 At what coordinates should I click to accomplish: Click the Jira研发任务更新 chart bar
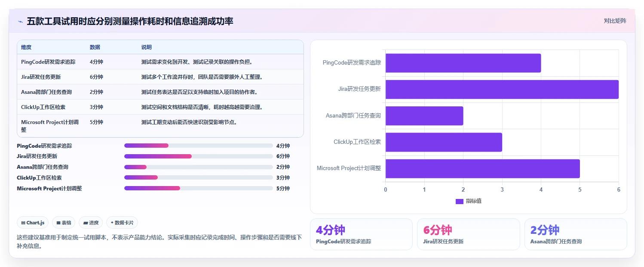pos(502,89)
